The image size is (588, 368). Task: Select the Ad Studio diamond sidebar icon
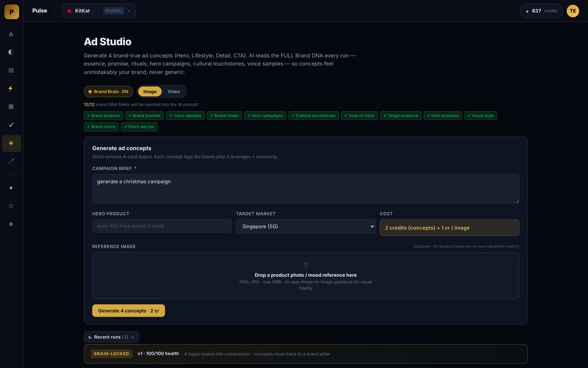[x=11, y=143]
